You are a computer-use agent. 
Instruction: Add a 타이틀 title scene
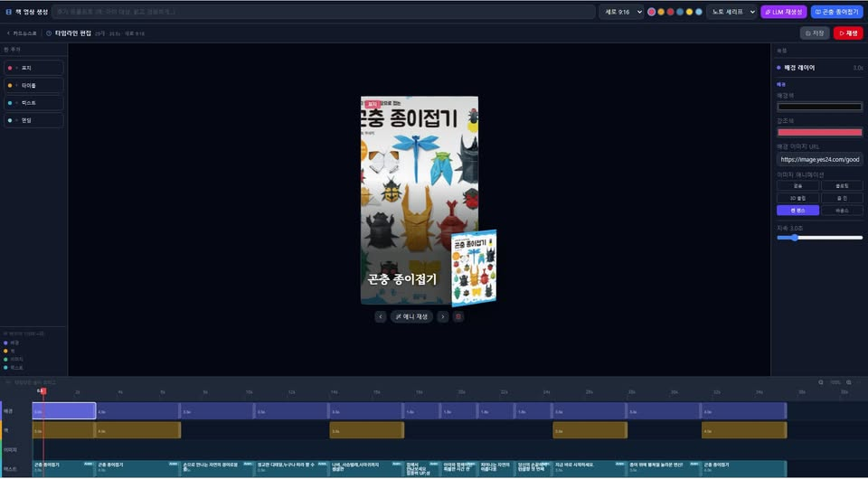(33, 86)
